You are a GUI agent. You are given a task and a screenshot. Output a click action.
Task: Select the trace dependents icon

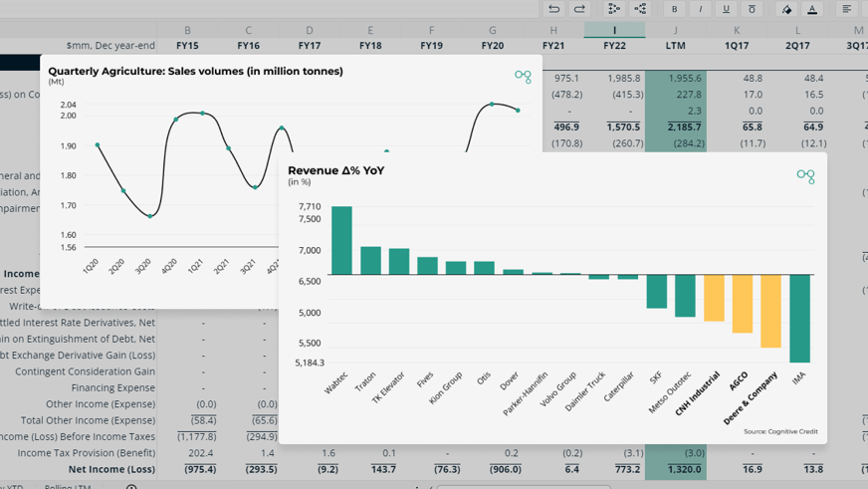pyautogui.click(x=640, y=9)
